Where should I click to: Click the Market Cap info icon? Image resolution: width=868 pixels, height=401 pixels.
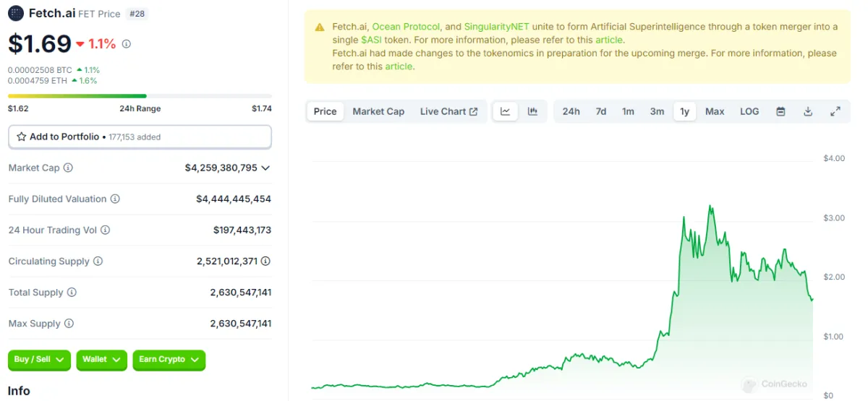[68, 168]
